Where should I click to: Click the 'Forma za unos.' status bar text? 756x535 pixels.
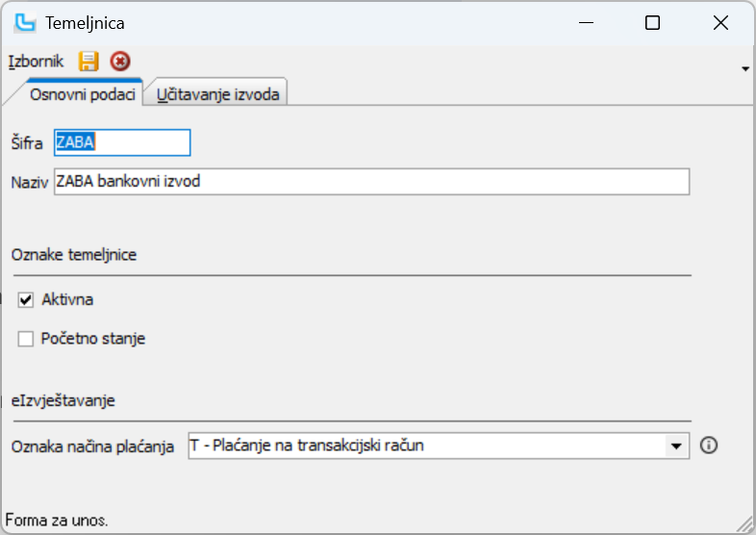(x=57, y=521)
